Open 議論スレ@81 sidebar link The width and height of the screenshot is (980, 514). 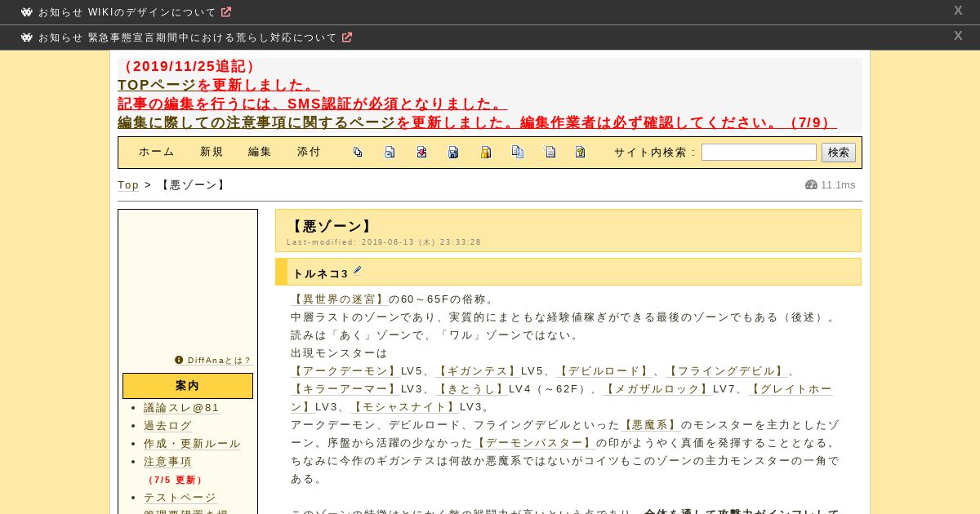coord(181,408)
